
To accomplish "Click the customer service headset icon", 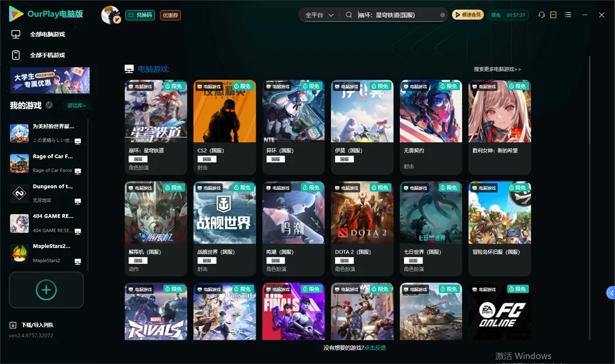I will 541,15.
